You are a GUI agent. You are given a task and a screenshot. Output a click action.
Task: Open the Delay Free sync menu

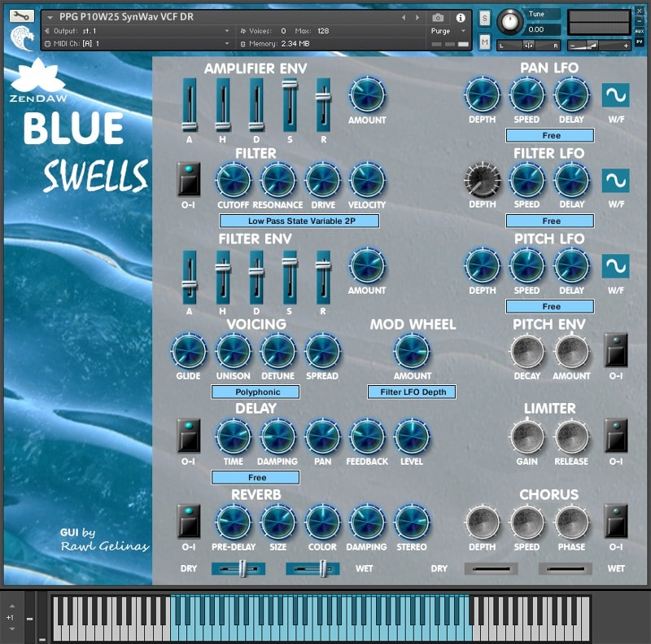click(x=256, y=477)
